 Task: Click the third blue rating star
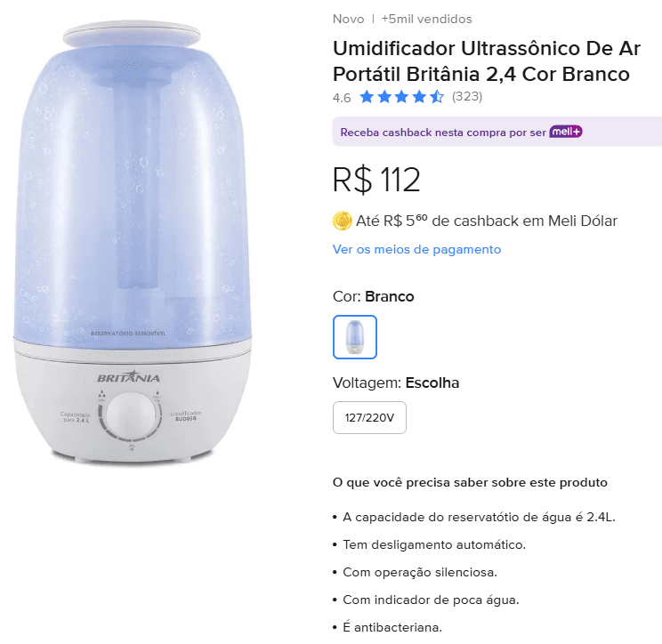401,97
